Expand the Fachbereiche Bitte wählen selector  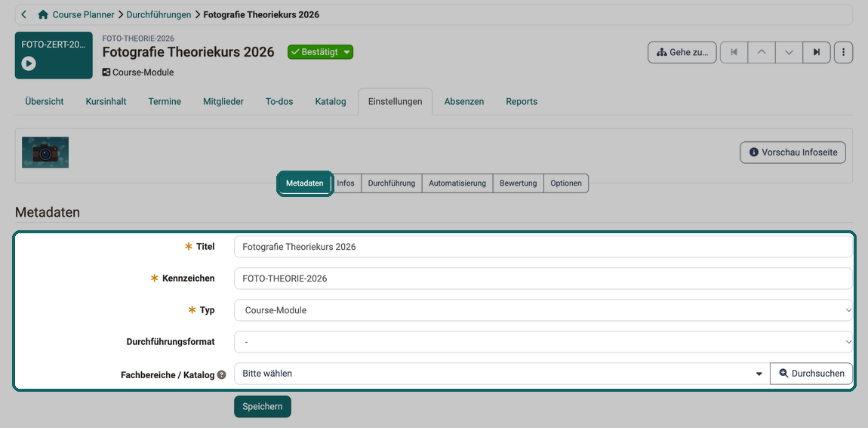coord(502,374)
